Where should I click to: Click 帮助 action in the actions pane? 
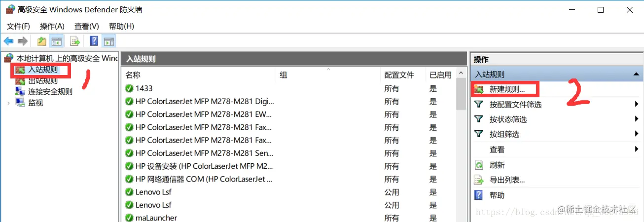(497, 195)
